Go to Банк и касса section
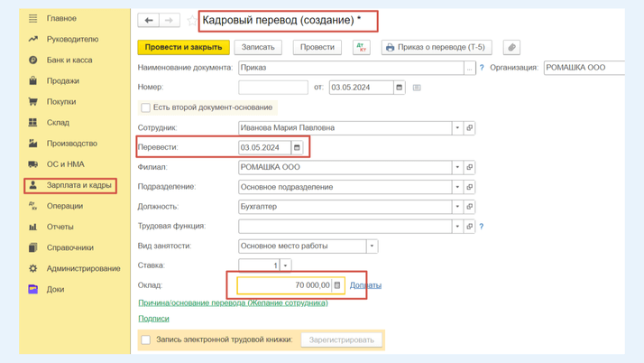644x363 pixels. coord(69,60)
